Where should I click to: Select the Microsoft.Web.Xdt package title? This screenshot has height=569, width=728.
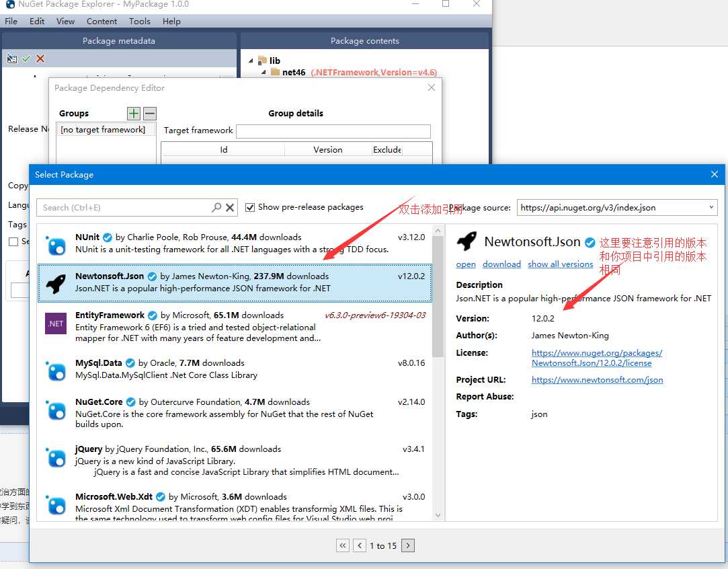pyautogui.click(x=114, y=496)
